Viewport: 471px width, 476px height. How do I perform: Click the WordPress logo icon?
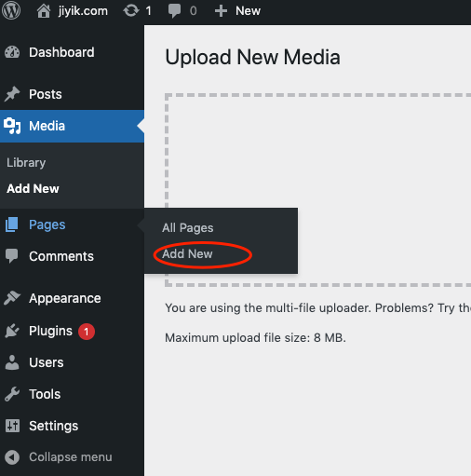(11, 10)
